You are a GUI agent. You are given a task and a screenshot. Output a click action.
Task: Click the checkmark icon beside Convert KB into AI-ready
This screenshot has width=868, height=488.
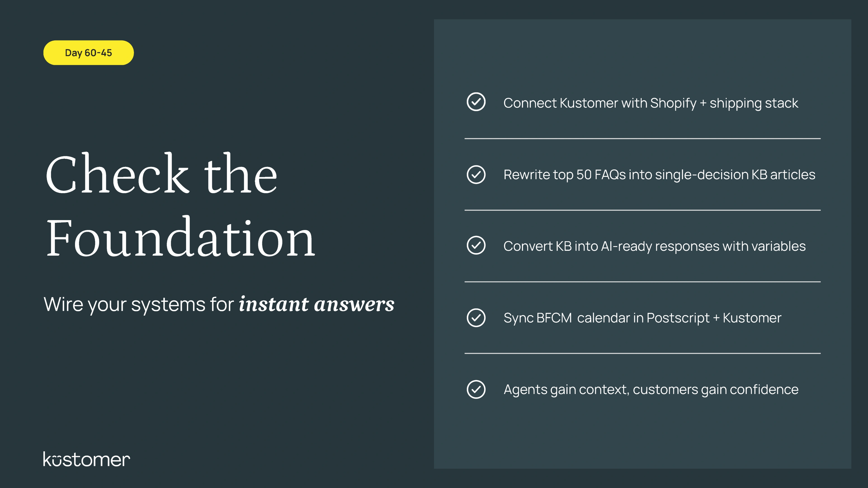click(x=476, y=245)
